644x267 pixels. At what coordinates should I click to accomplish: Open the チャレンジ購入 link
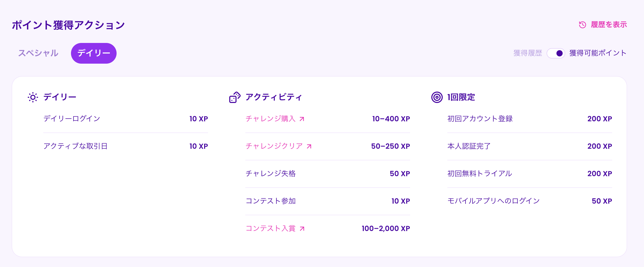271,119
